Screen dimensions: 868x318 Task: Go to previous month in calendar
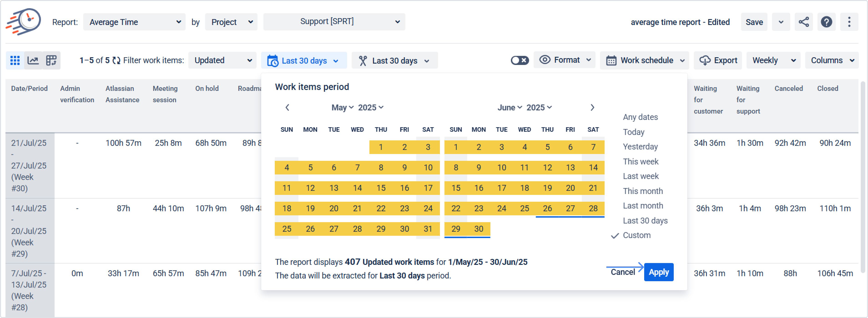point(287,108)
